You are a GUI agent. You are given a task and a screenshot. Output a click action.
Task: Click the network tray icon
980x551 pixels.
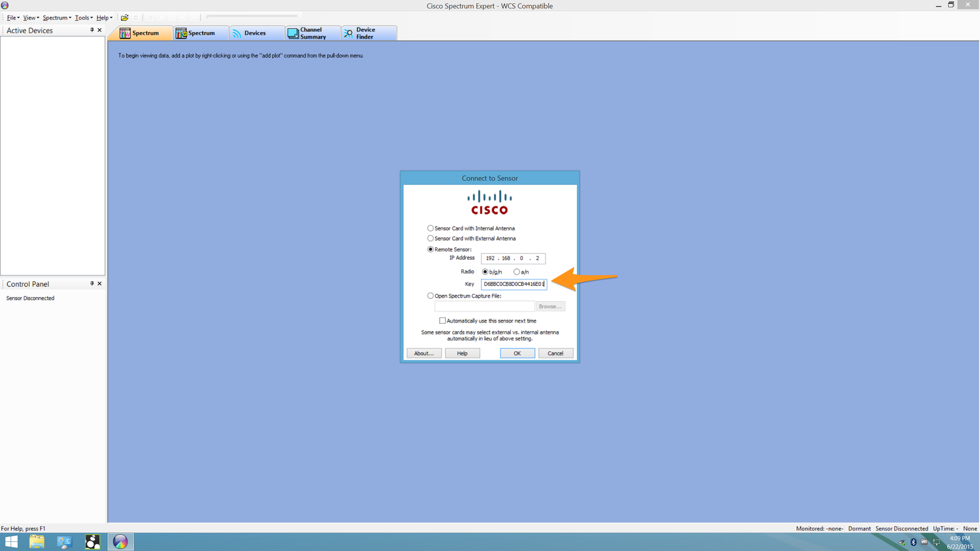(x=937, y=543)
